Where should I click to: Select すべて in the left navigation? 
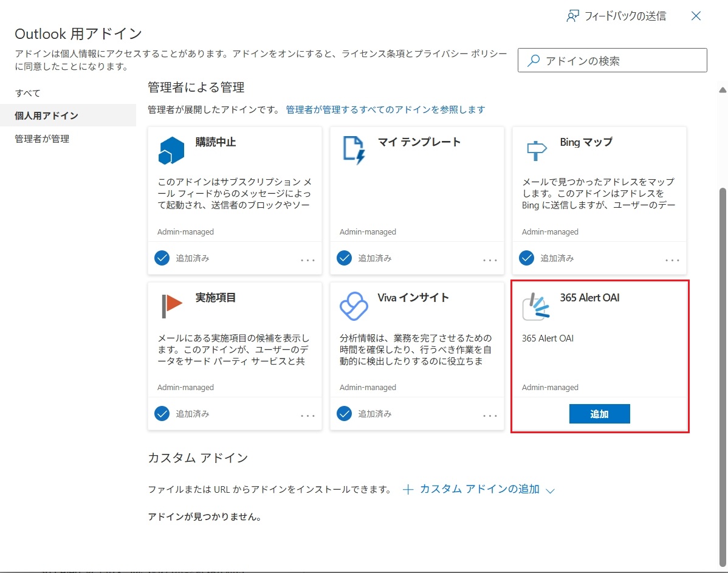(x=28, y=93)
